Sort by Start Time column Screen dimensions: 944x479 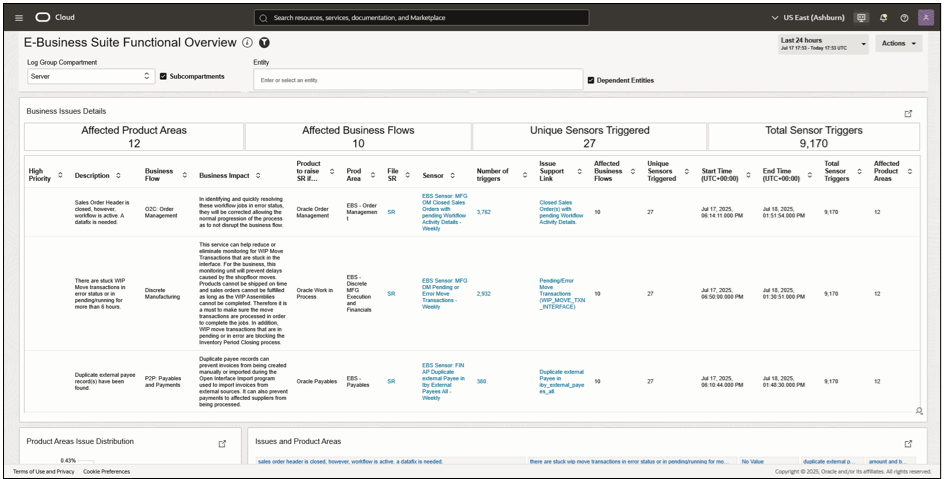[748, 175]
